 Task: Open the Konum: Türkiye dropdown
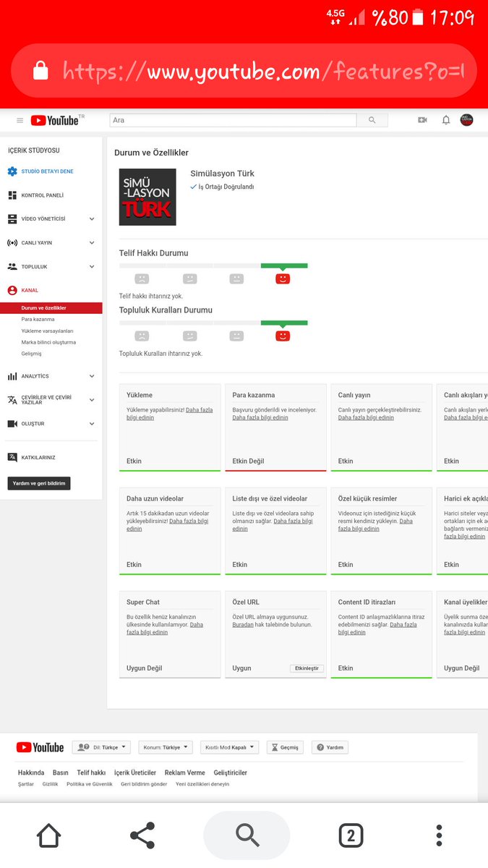(166, 747)
